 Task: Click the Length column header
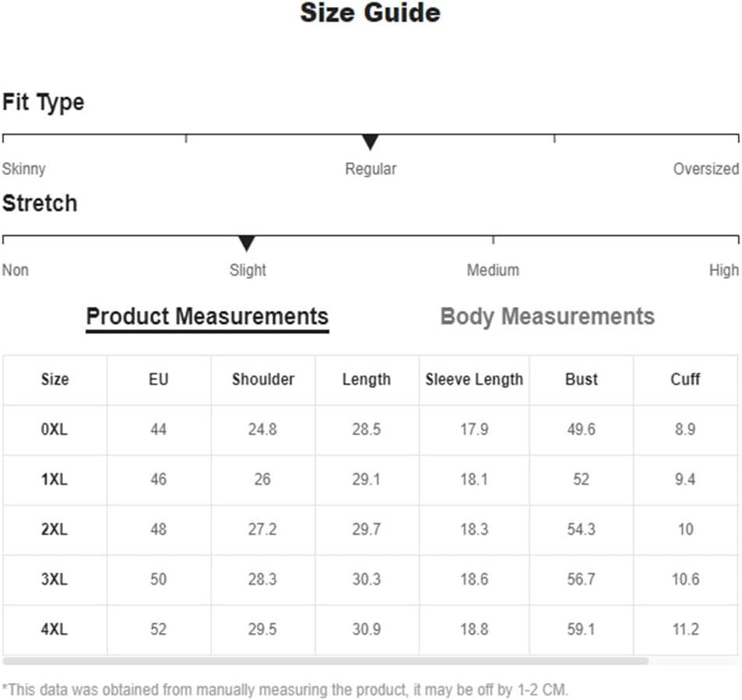(367, 379)
